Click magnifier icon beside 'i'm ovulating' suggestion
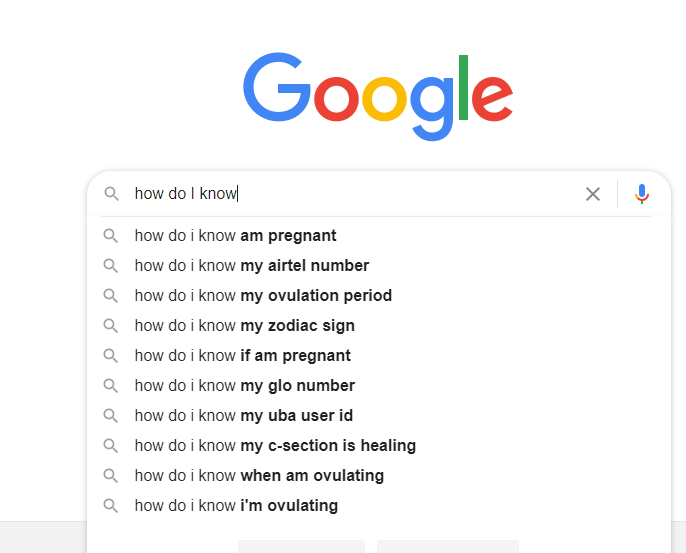Screen dimensions: 686x553 (111, 506)
